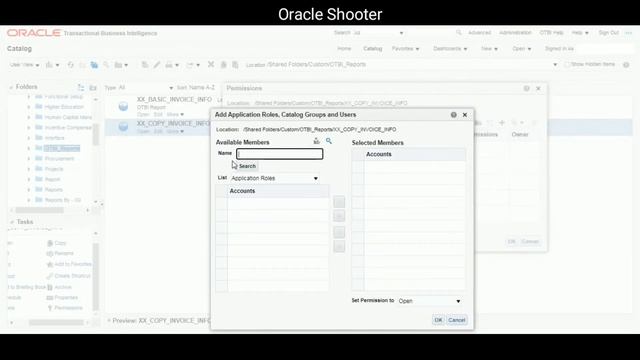Click the third shuttle remove button
The width and height of the screenshot is (640, 360).
(339, 232)
